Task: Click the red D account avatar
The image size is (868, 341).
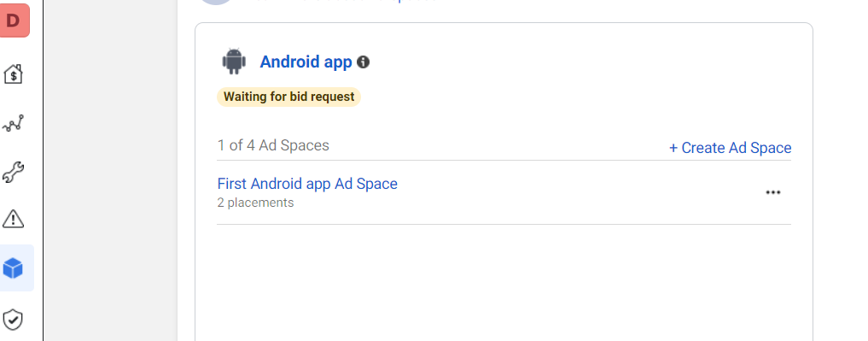Action: [x=14, y=21]
